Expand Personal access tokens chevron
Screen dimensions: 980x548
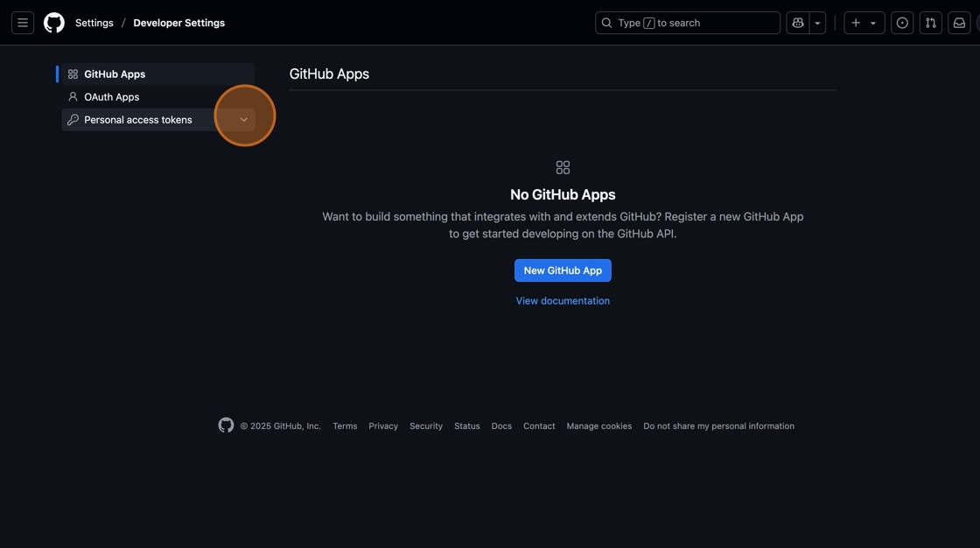pos(244,119)
